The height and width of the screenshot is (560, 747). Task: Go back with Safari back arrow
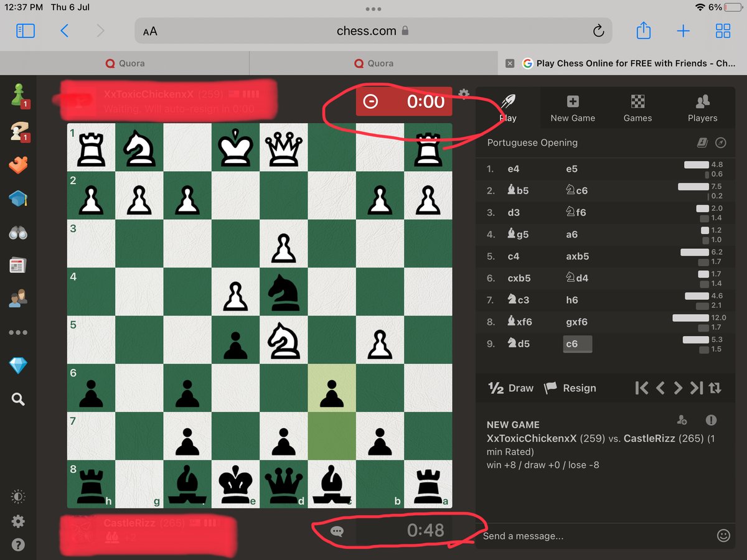[x=64, y=30]
